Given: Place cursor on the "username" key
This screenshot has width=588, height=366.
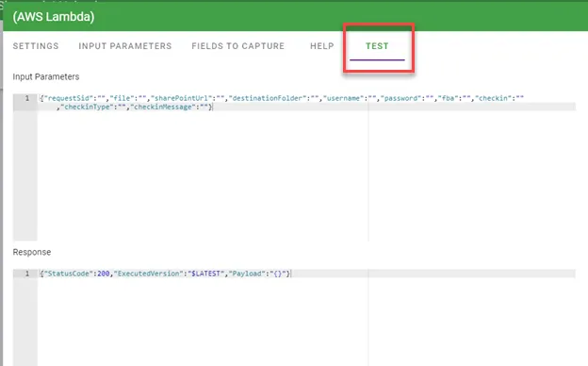Looking at the screenshot, I should click(x=344, y=98).
